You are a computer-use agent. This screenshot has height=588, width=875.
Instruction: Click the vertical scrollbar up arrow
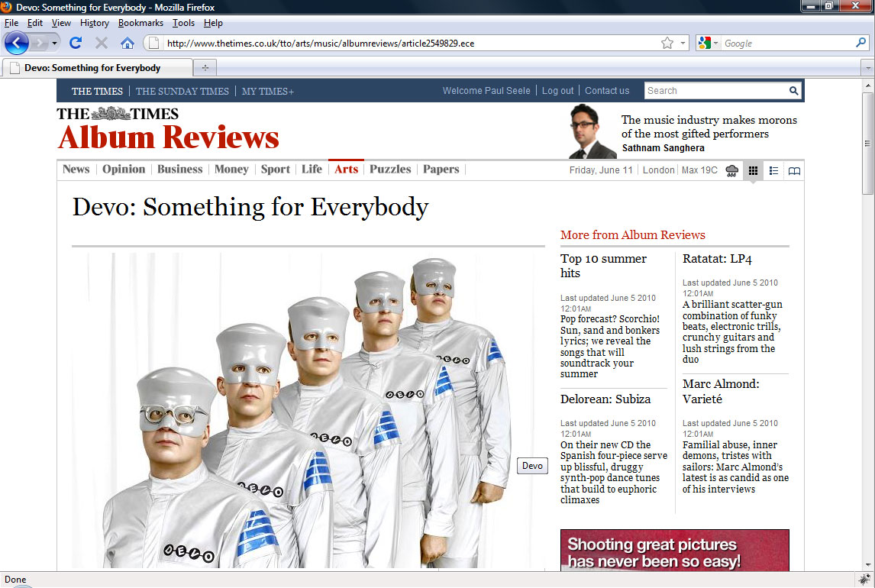(867, 86)
